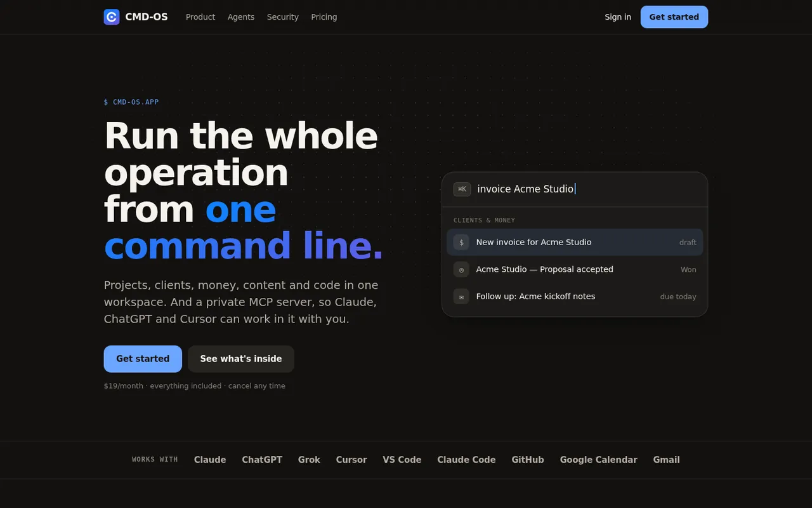Select New invoice for Acme Studio result
This screenshot has height=508, width=812.
click(x=575, y=243)
